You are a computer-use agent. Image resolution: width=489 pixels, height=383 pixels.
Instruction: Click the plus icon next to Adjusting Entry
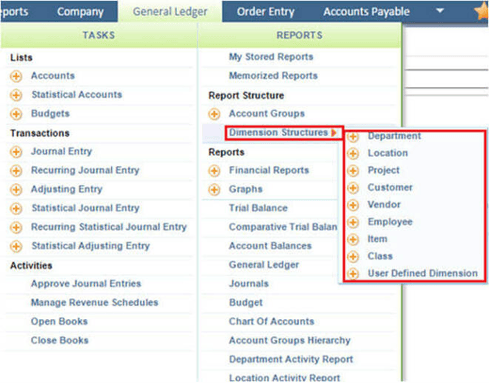pyautogui.click(x=16, y=190)
